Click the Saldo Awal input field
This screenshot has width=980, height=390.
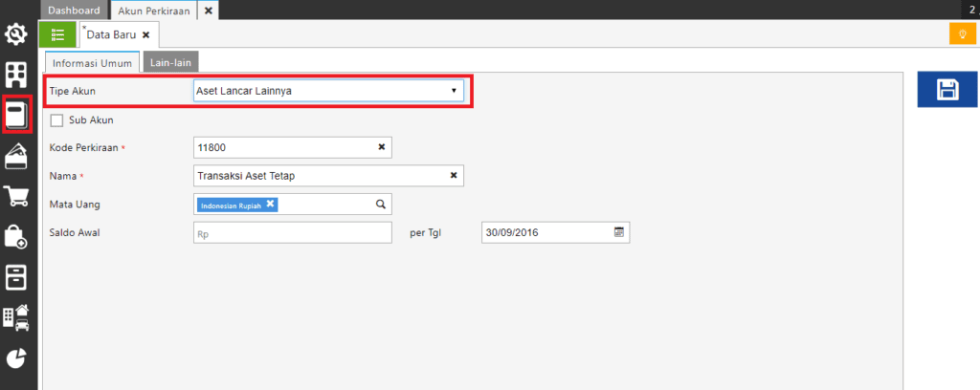(x=293, y=233)
